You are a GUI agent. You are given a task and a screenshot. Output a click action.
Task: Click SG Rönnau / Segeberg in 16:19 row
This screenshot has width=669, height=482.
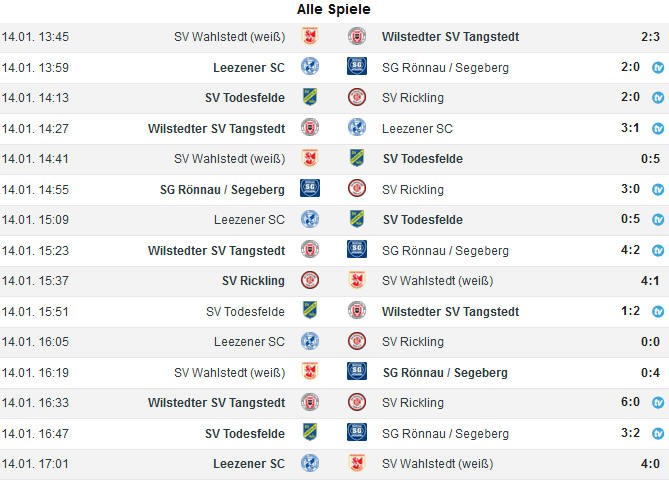click(445, 373)
